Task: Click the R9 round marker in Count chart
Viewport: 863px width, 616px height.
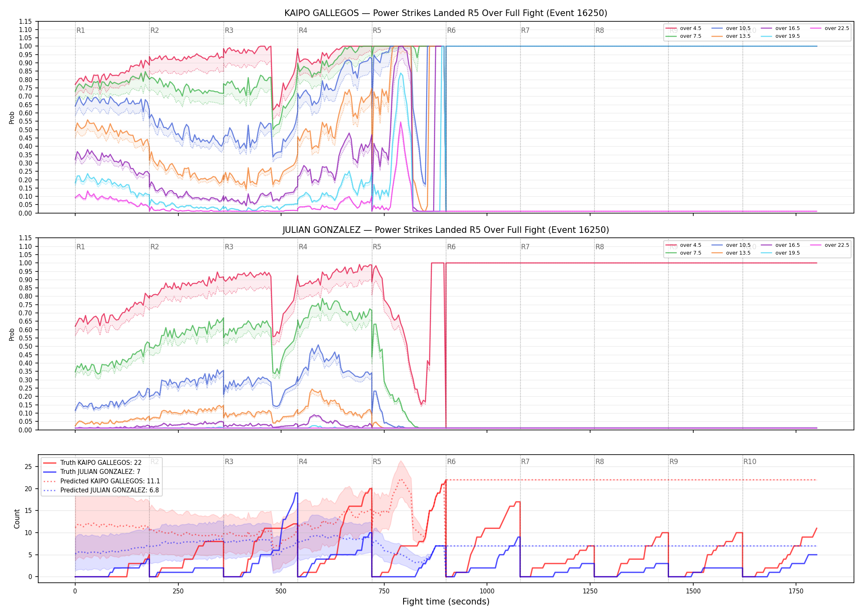Action: [x=674, y=462]
